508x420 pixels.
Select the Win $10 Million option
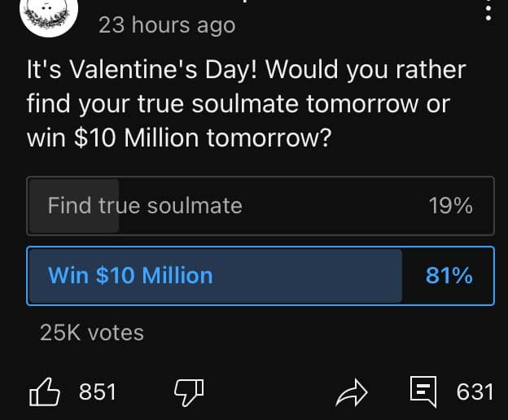coord(261,275)
